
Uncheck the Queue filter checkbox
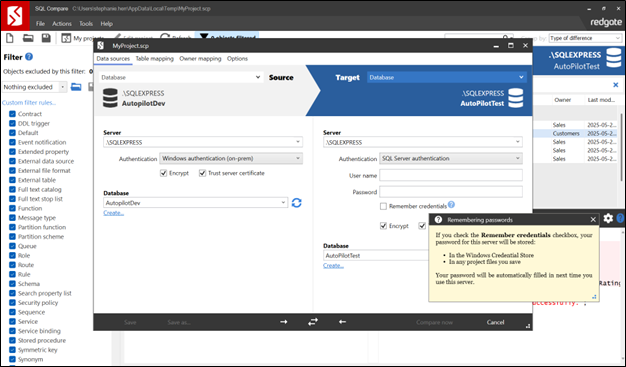[x=12, y=246]
